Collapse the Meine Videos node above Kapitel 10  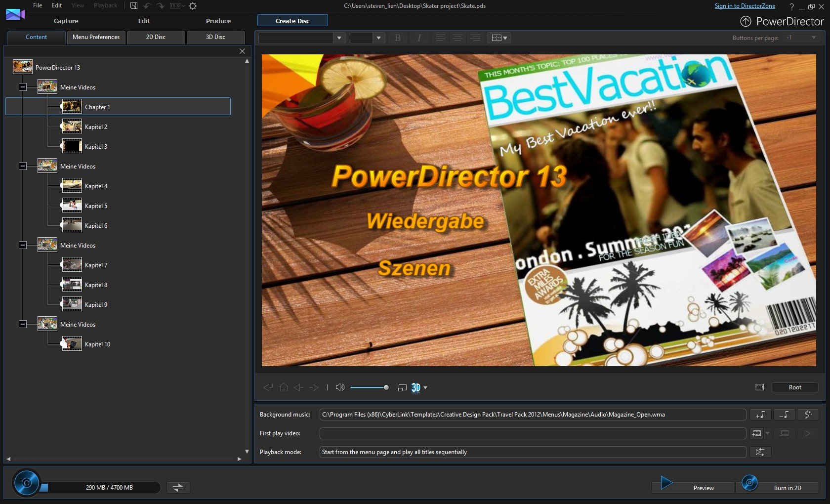tap(23, 324)
